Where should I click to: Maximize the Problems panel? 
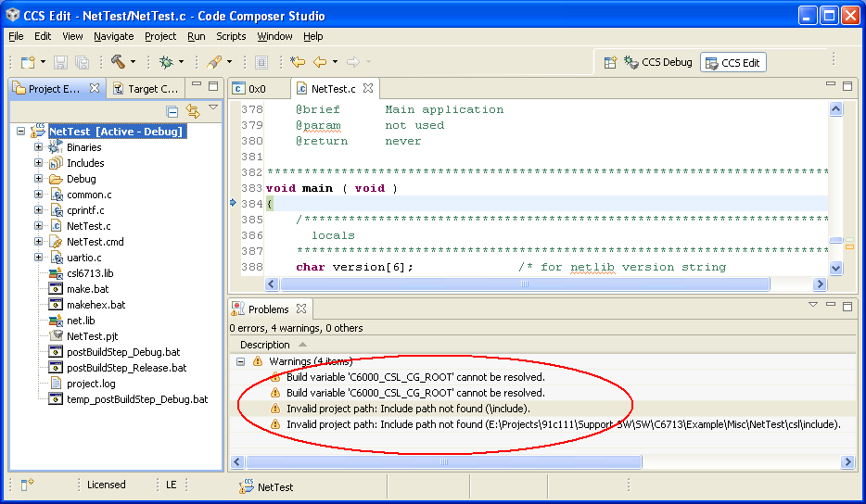(847, 307)
